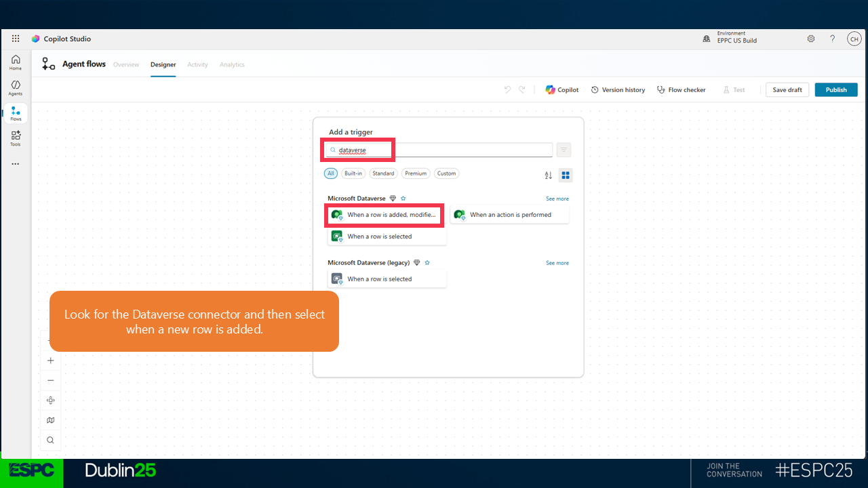
Task: Open the sort A-Z options
Action: pos(549,176)
